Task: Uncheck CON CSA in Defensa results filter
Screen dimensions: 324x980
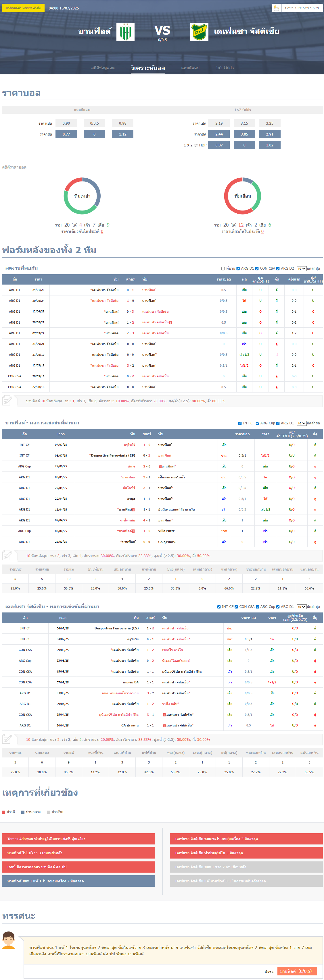Action: [236, 607]
